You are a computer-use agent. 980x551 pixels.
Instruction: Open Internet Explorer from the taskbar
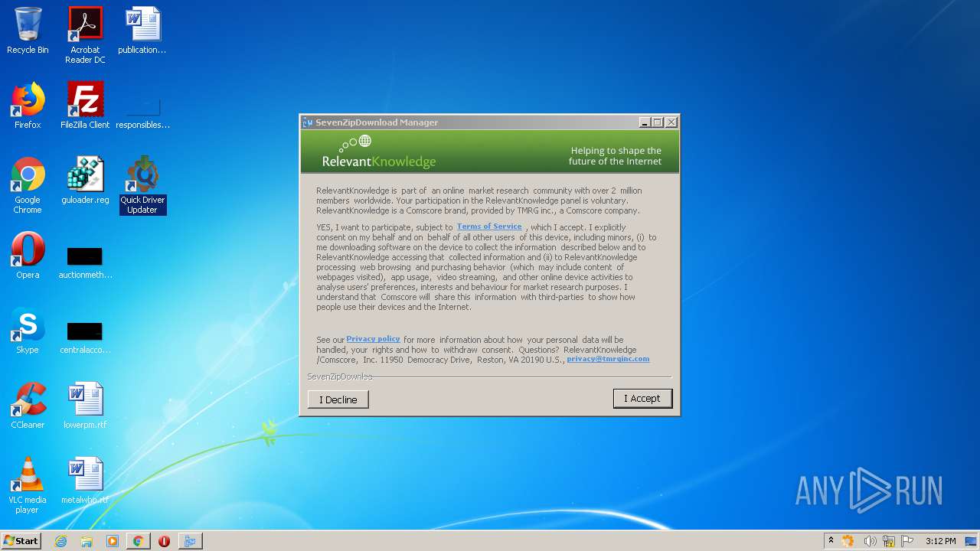(61, 541)
